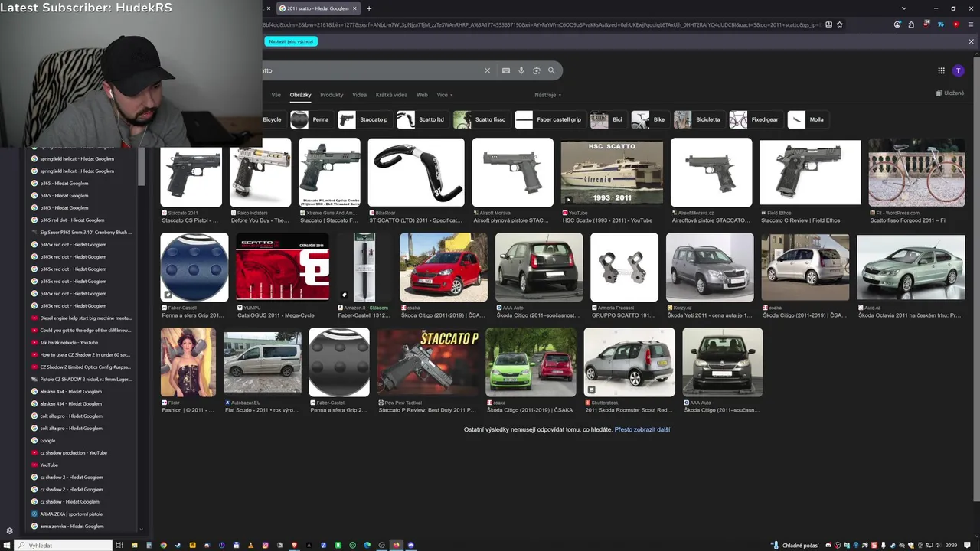Open sidebar tab 'Tak barák nebude - YouTube'
The width and height of the screenshot is (980, 551).
81,342
